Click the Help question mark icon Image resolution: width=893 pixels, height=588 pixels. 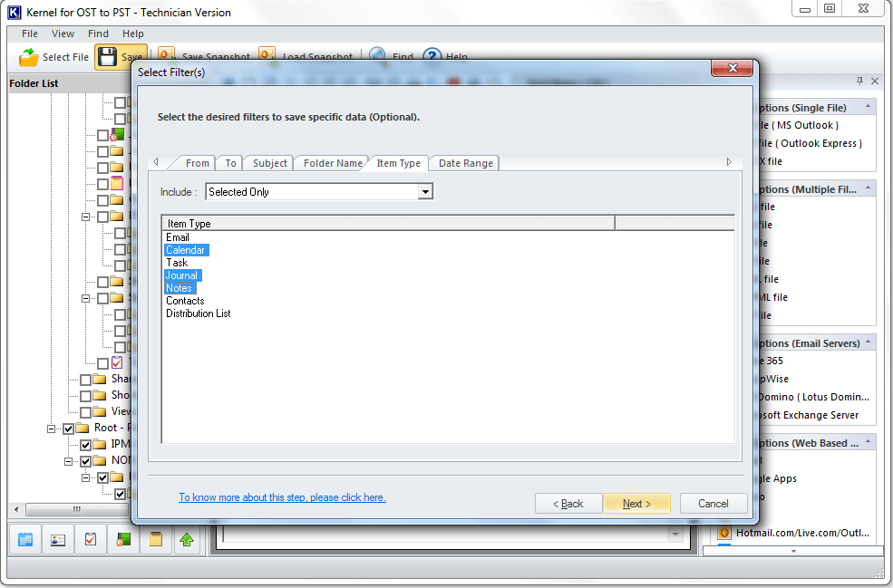click(x=432, y=55)
